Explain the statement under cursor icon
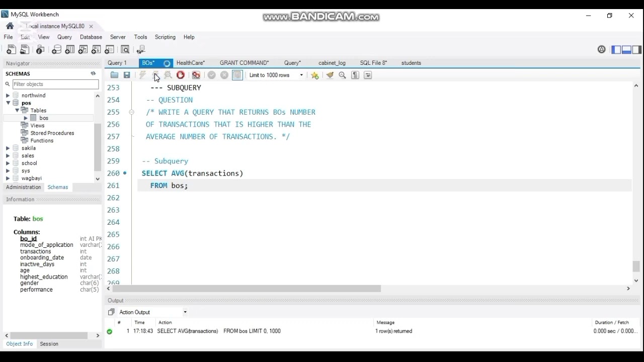This screenshot has width=644, height=362. [x=168, y=75]
